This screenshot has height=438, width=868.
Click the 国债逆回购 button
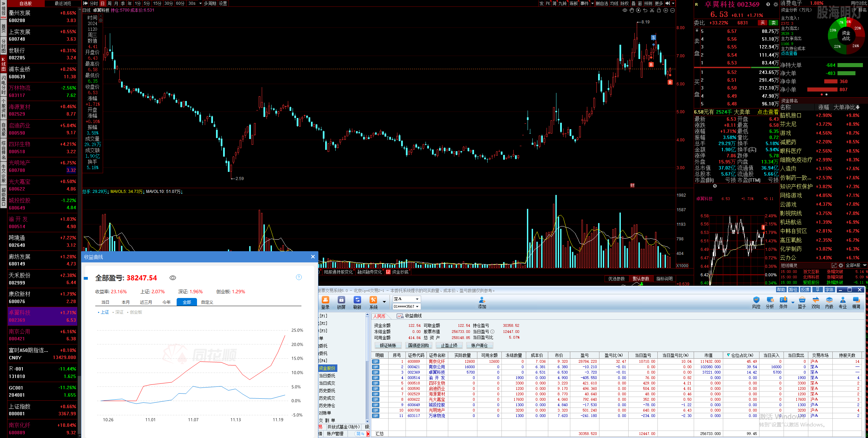click(418, 345)
